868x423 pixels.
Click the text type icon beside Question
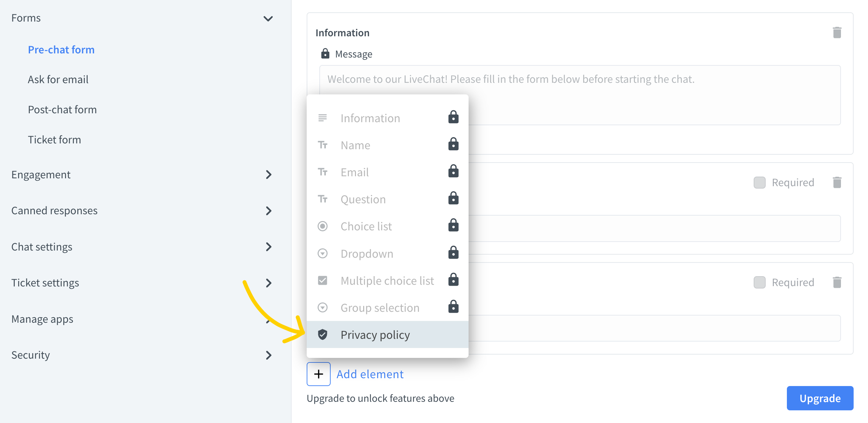[322, 199]
